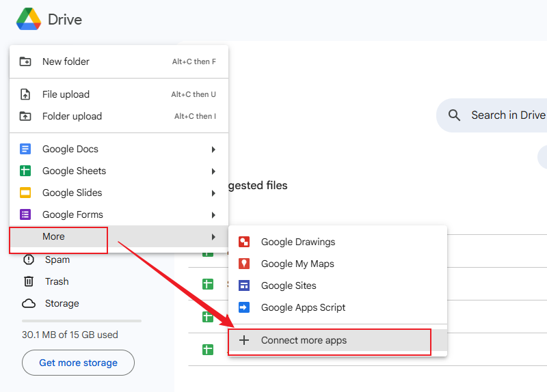Click the red Google Drawings icon
The height and width of the screenshot is (392, 547).
(x=244, y=242)
